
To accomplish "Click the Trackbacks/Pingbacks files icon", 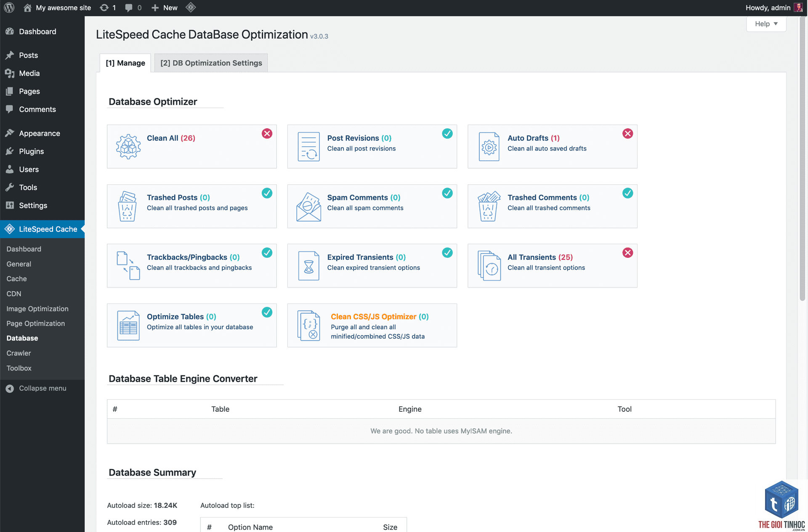I will pyautogui.click(x=128, y=265).
